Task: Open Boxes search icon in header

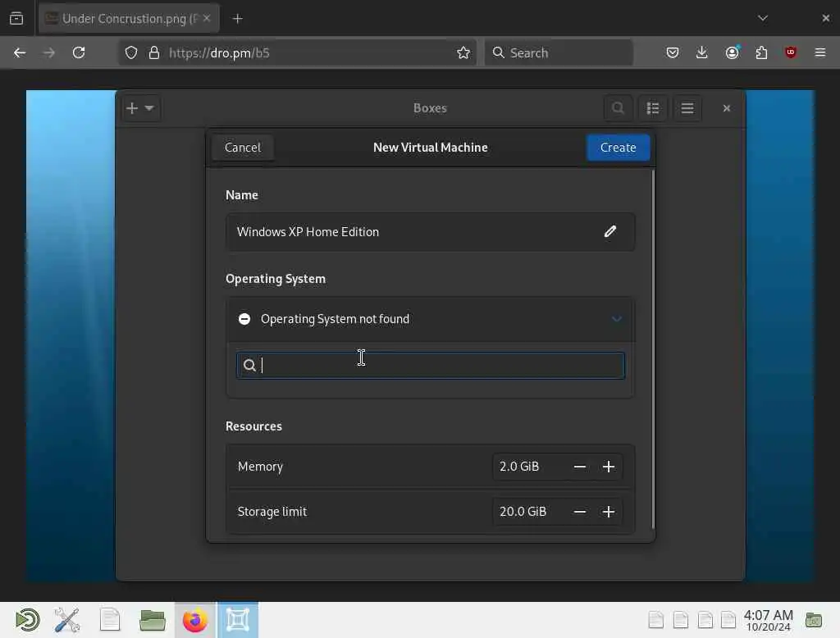Action: pos(618,108)
